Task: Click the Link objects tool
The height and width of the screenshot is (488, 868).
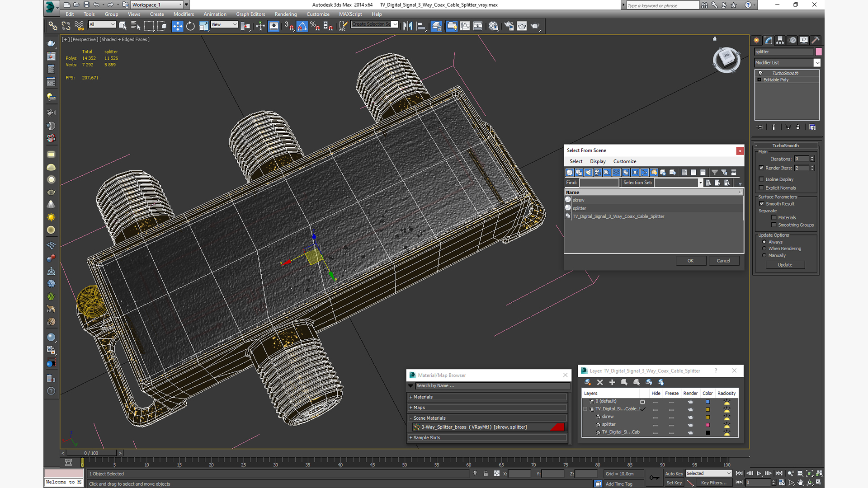Action: (53, 26)
